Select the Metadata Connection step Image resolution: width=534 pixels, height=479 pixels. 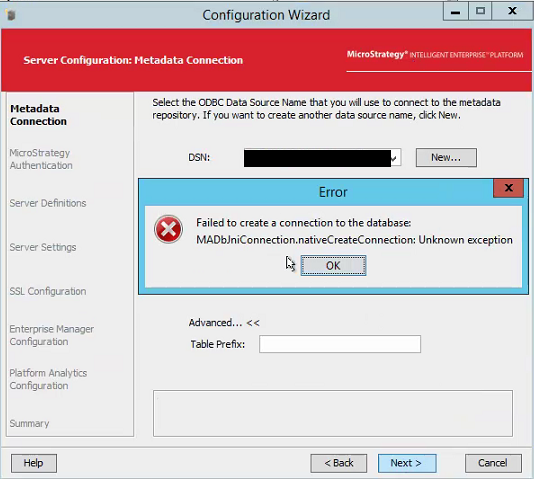pyautogui.click(x=38, y=115)
